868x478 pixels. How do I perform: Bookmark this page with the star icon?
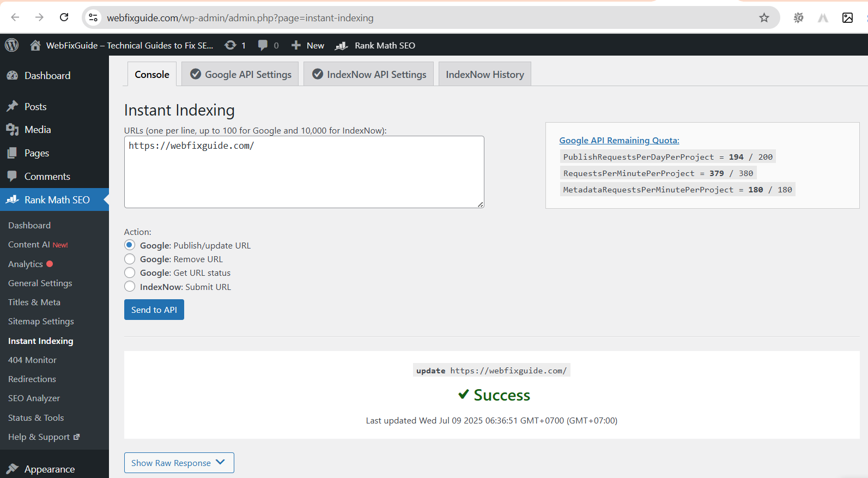tap(764, 17)
